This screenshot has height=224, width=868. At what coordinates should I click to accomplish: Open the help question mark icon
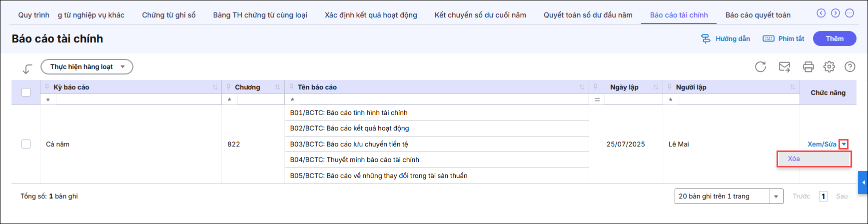point(850,67)
